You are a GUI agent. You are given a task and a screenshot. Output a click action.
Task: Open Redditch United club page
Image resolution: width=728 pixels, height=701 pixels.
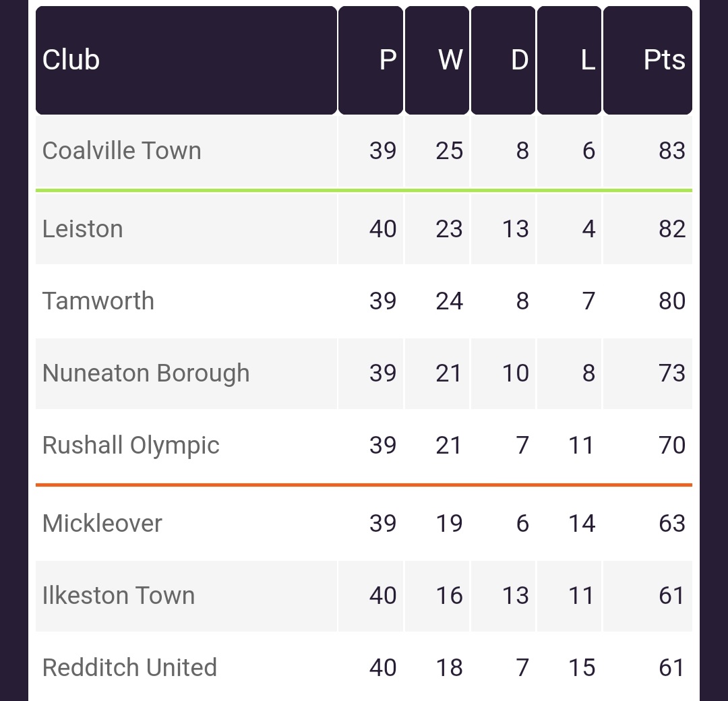(x=129, y=667)
